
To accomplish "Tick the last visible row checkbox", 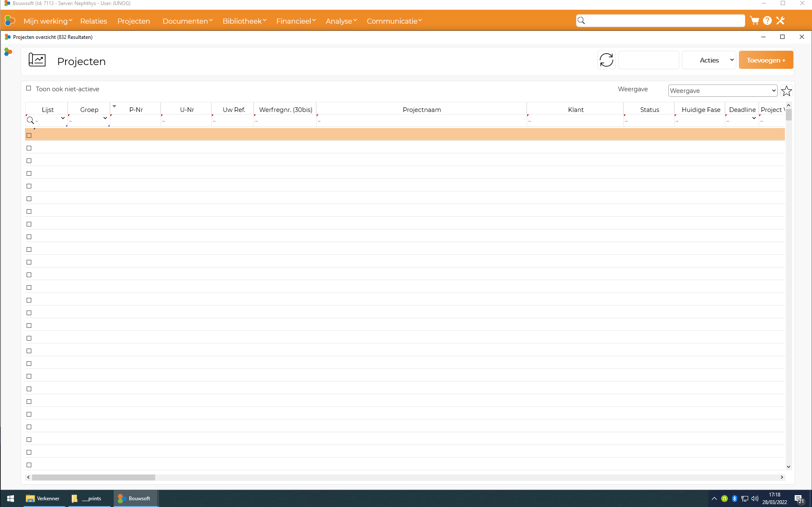I will point(29,465).
